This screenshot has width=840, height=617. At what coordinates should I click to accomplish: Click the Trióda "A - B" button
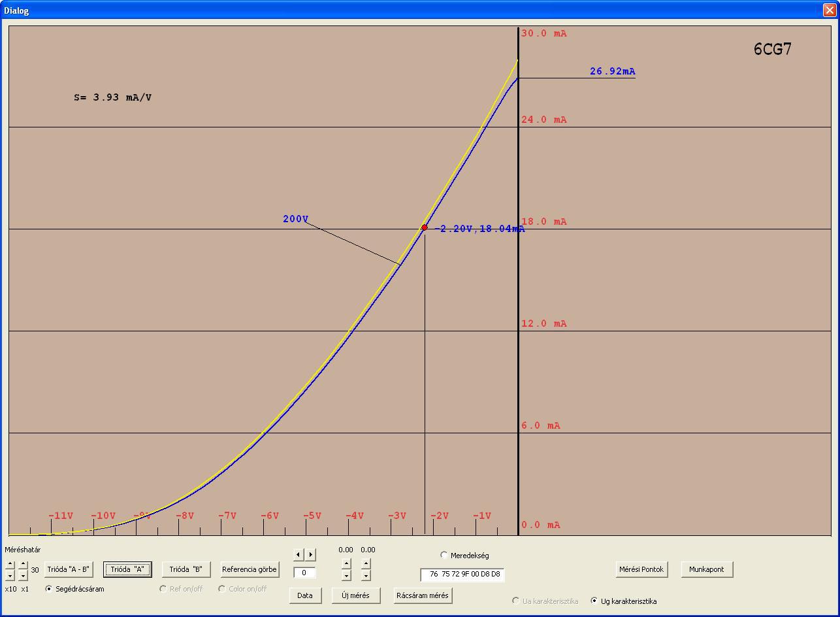[68, 569]
